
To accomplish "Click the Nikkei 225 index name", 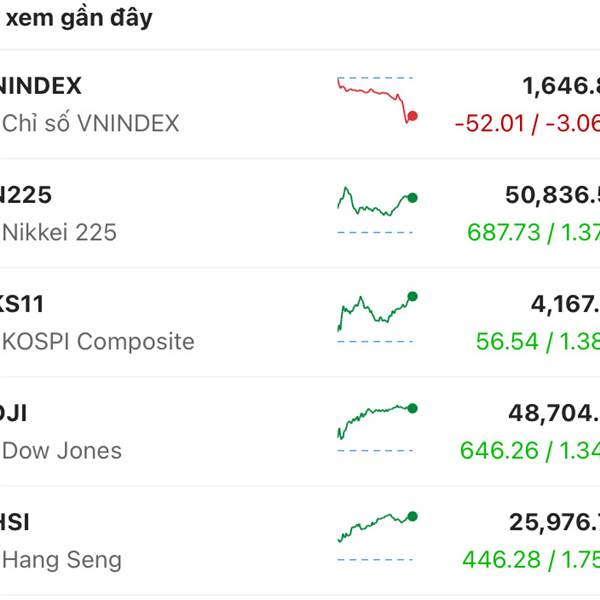I will coord(60,233).
